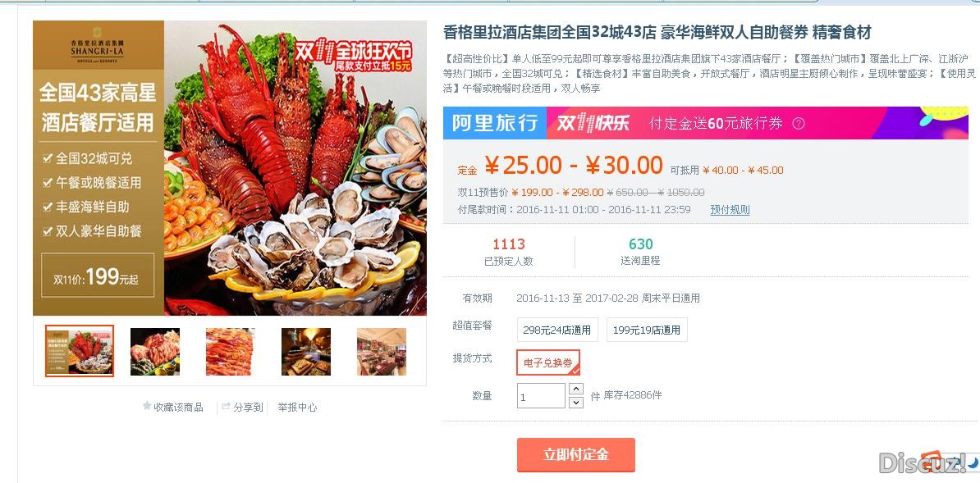
Task: Decrease quantity with the down arrow
Action: (x=576, y=403)
